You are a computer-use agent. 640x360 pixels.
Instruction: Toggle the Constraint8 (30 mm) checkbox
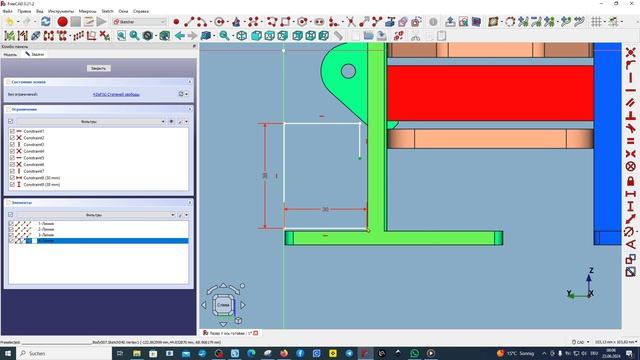(12, 178)
